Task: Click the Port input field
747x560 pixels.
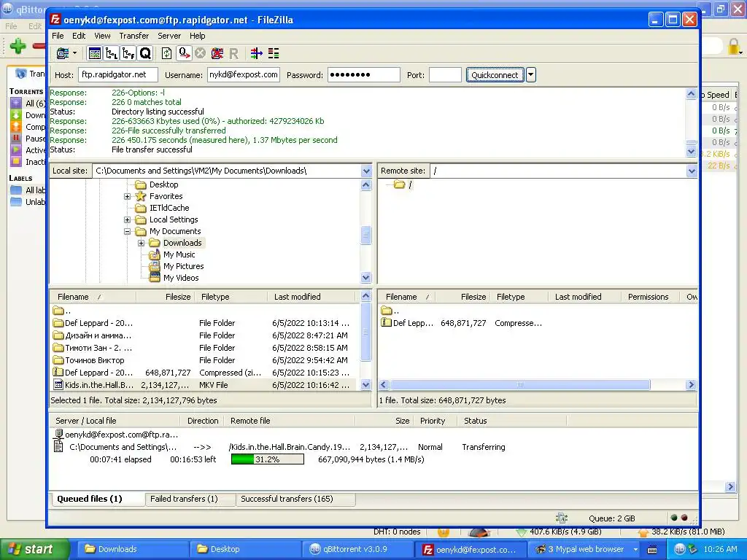Action: [x=445, y=75]
